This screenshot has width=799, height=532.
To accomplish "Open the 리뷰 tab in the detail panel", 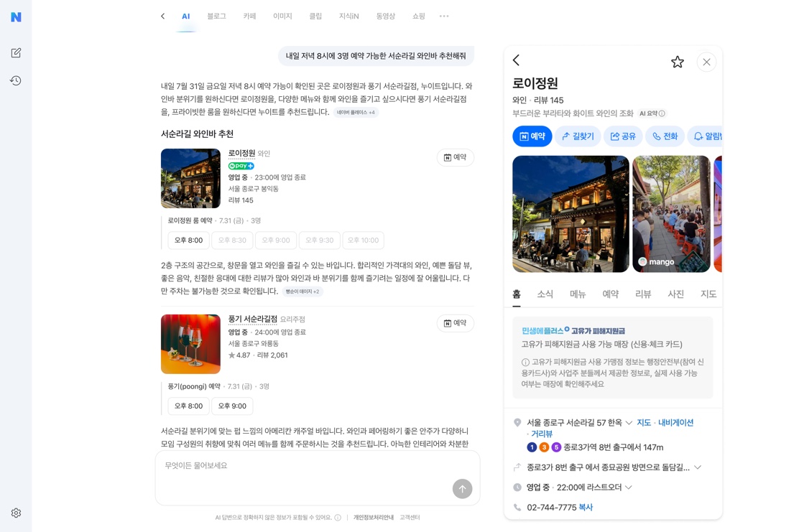I will [x=643, y=294].
